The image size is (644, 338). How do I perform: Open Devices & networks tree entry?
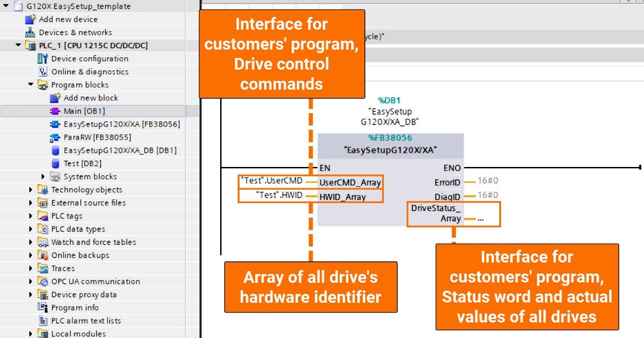coord(75,32)
